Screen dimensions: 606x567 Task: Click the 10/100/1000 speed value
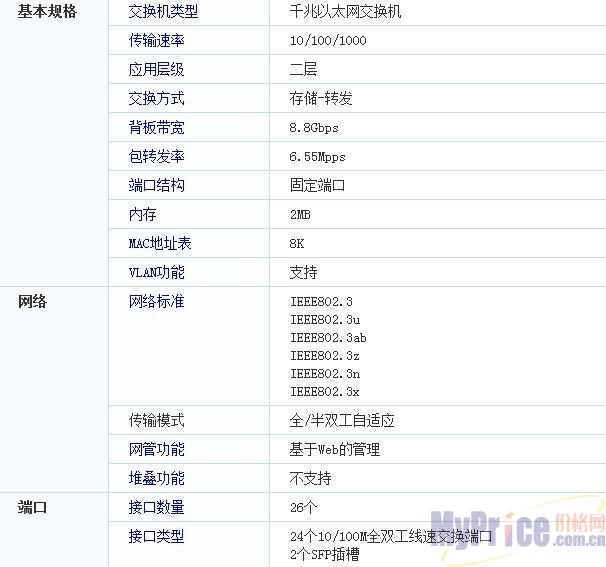tap(328, 41)
